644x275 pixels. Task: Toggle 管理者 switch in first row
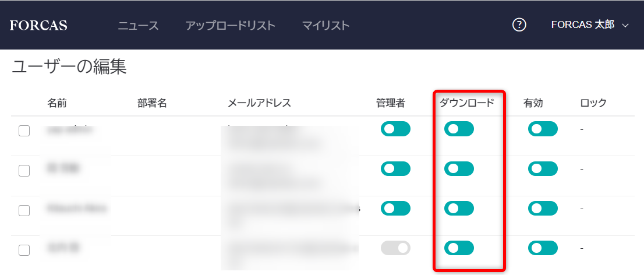(x=395, y=129)
